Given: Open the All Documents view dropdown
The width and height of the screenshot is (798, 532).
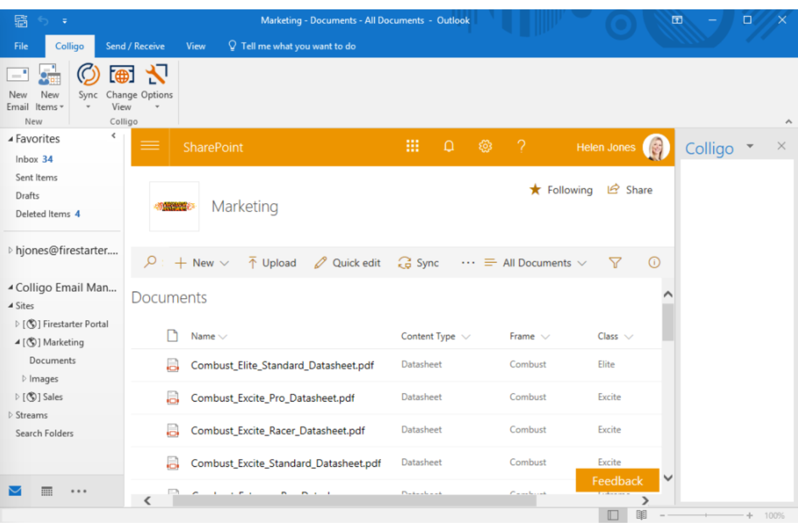Looking at the screenshot, I should (x=535, y=262).
